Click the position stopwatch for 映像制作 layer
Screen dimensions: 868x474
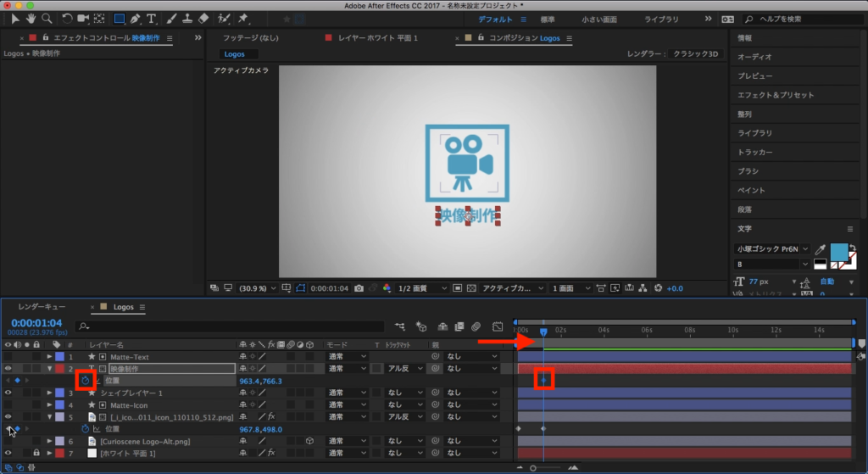pos(86,381)
